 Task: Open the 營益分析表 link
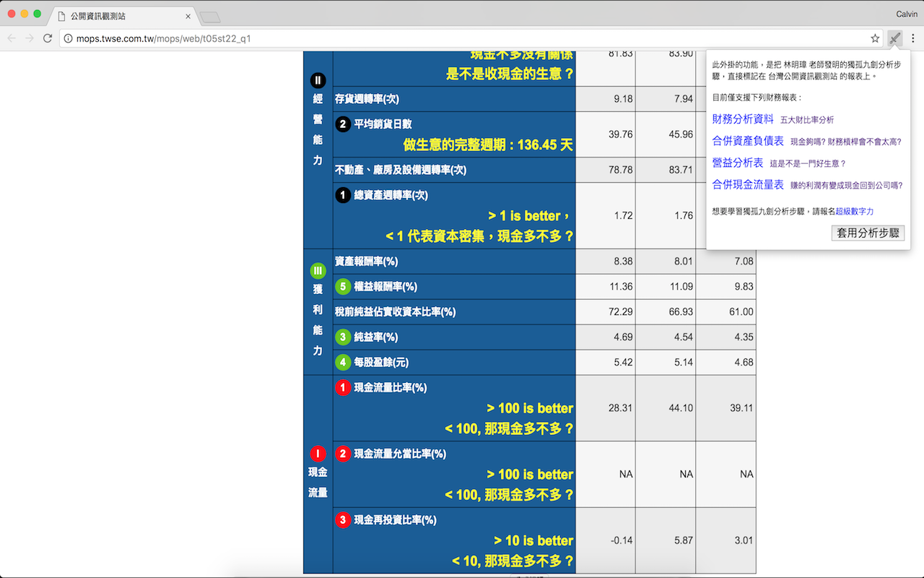(x=737, y=163)
